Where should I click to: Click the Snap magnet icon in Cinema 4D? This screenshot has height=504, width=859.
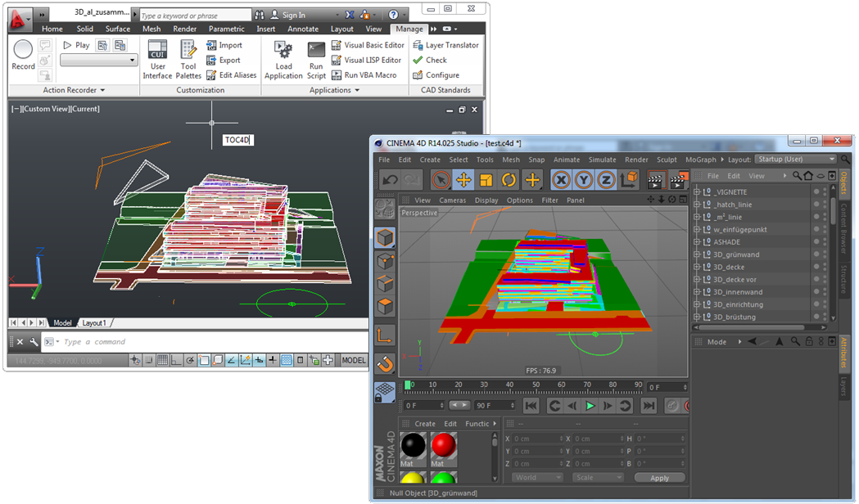(x=385, y=363)
